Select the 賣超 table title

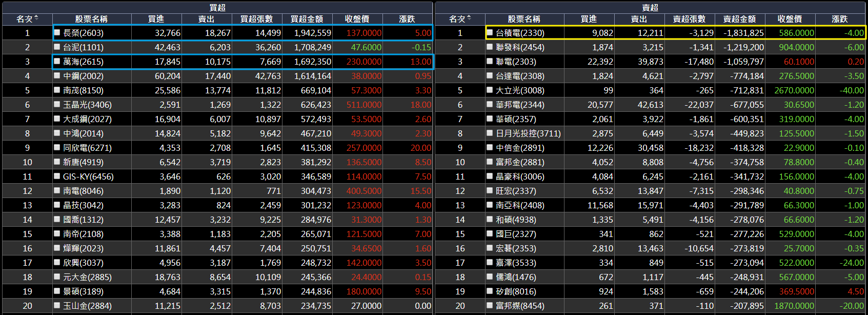pos(650,7)
